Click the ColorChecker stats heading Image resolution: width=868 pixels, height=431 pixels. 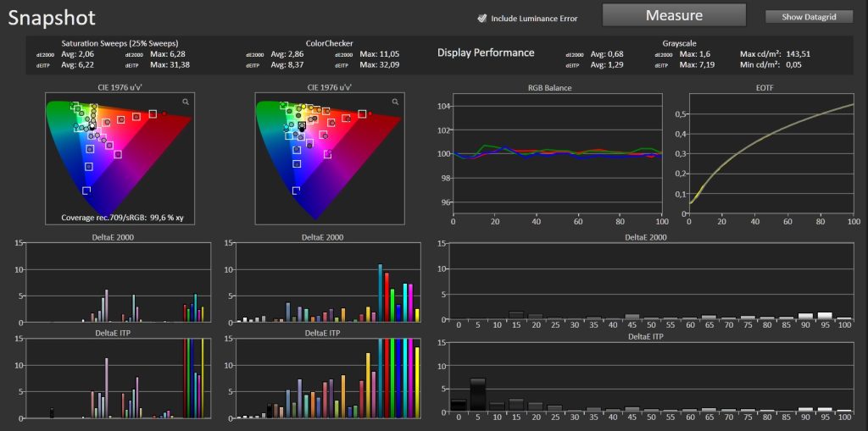tap(330, 43)
